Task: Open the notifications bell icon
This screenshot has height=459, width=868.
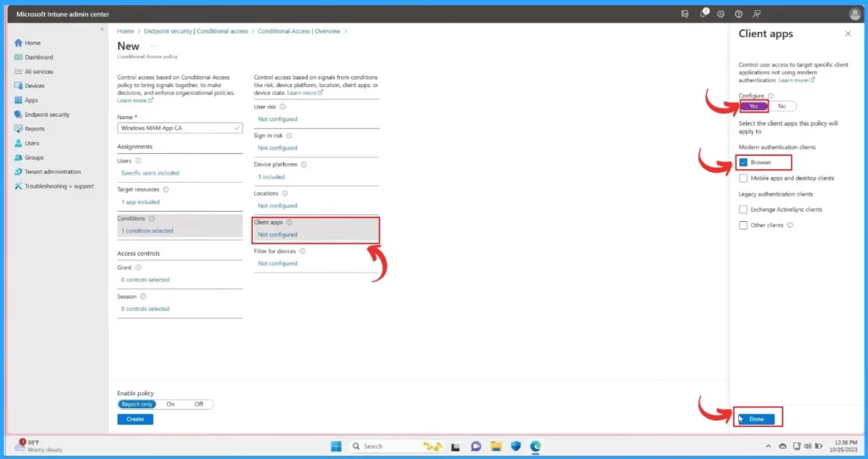Action: [x=704, y=14]
